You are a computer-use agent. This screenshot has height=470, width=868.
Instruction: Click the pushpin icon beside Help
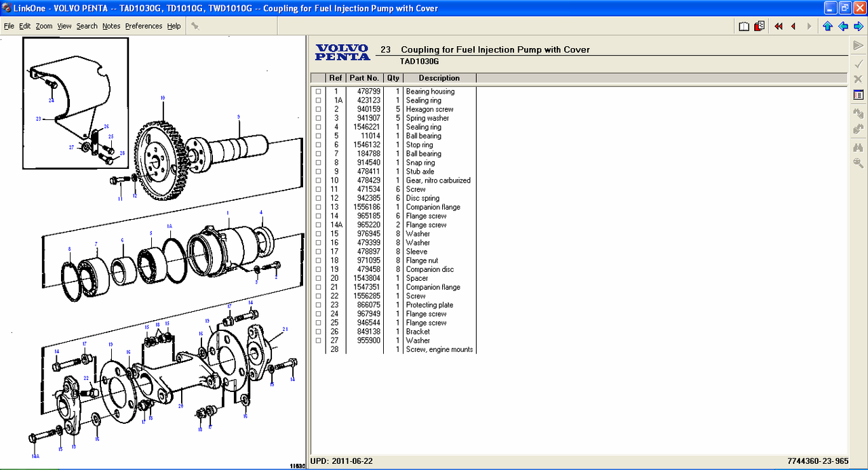coord(195,26)
